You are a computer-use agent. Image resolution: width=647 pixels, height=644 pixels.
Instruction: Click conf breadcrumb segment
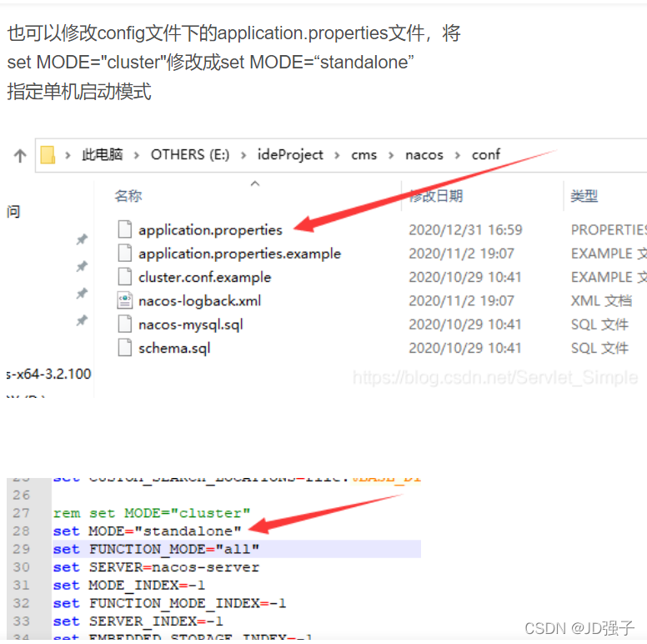click(485, 155)
